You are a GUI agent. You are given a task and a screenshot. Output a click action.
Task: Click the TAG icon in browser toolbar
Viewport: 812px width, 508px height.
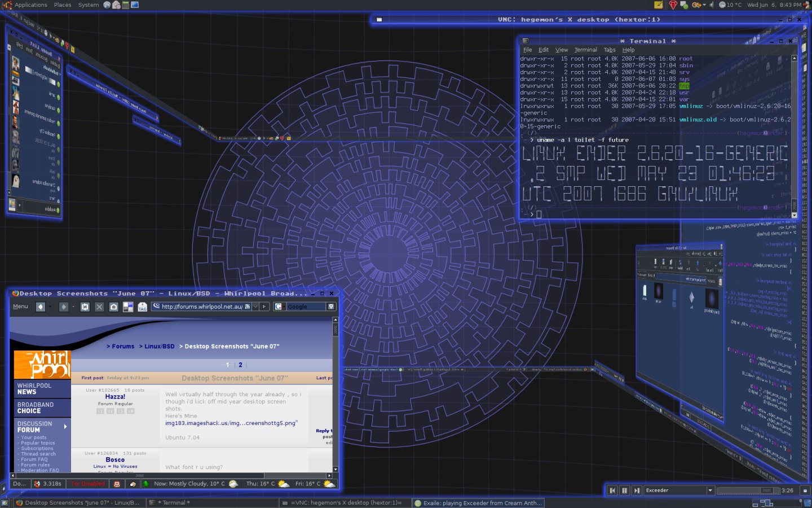click(143, 306)
